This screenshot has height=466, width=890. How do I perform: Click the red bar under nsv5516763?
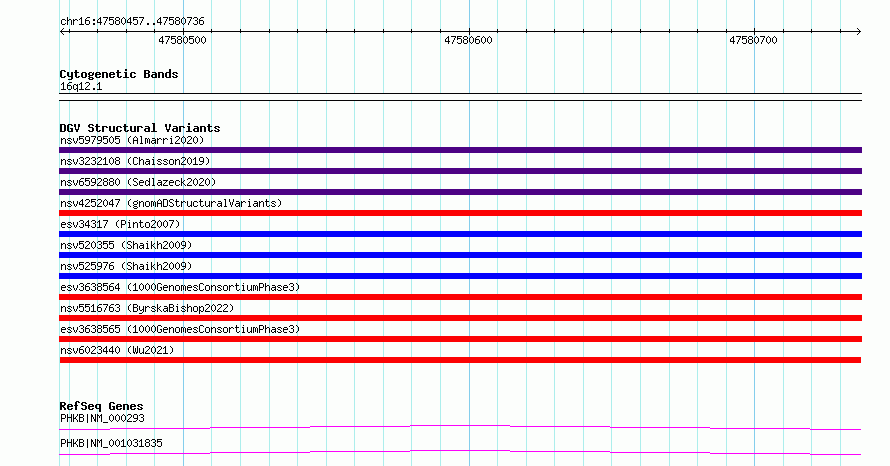point(460,318)
